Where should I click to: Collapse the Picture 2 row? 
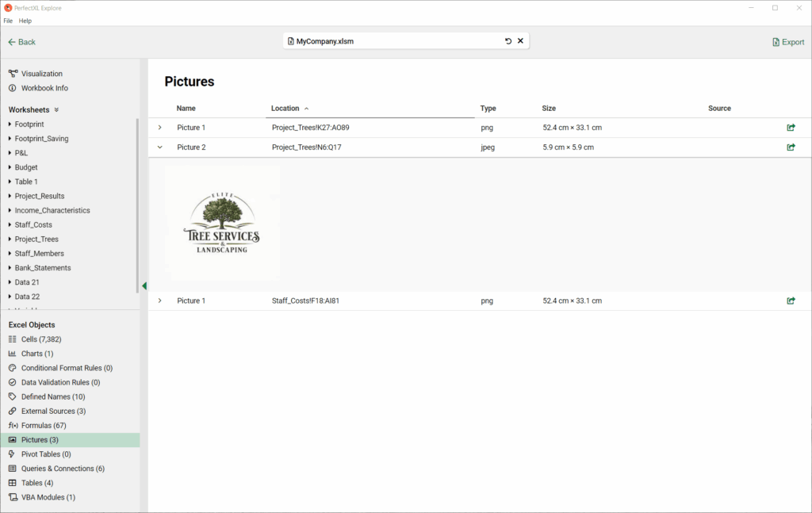[x=160, y=147]
